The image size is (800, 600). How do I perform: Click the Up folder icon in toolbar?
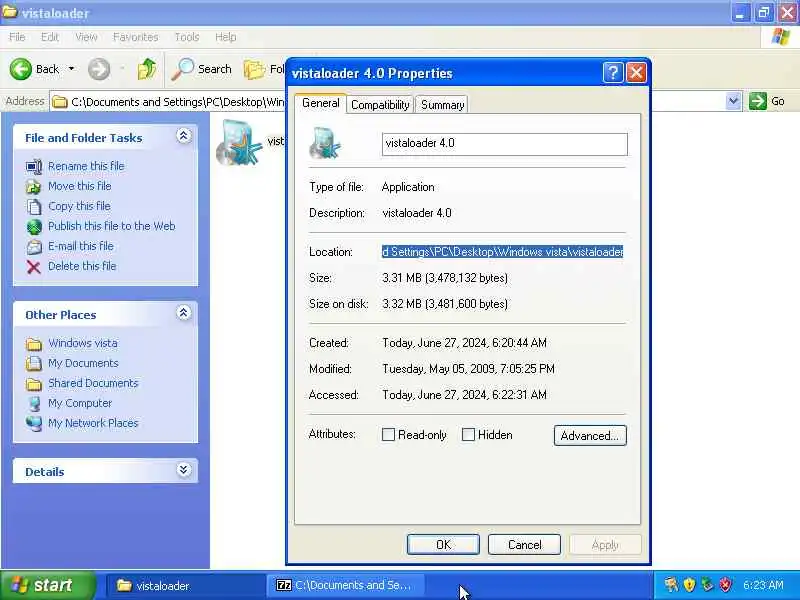tap(147, 69)
